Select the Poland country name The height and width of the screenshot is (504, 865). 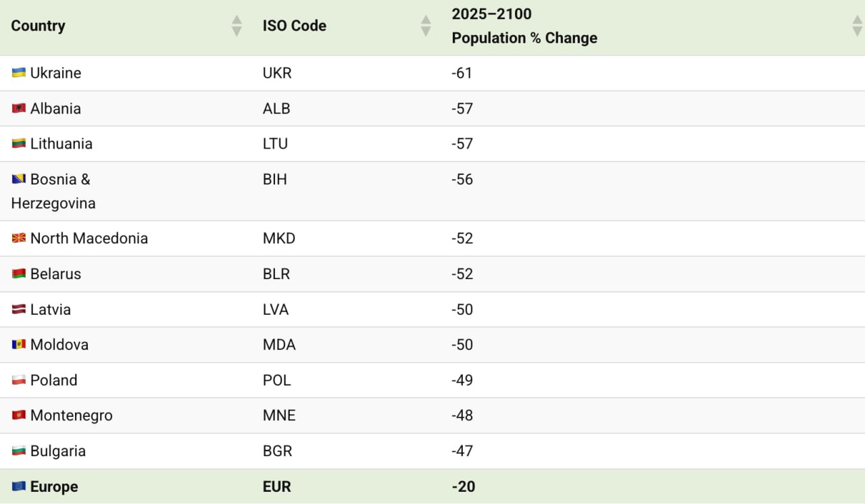point(54,380)
